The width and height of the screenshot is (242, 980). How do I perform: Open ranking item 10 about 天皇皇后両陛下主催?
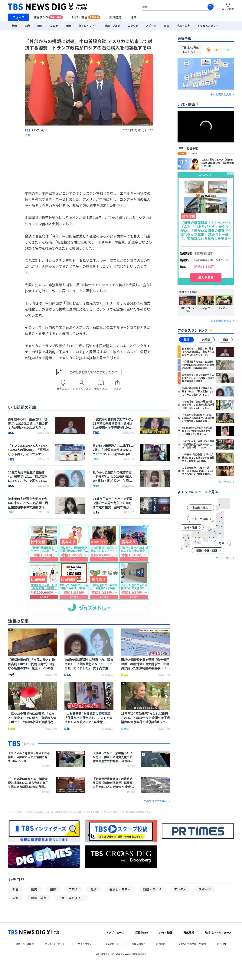tap(206, 471)
